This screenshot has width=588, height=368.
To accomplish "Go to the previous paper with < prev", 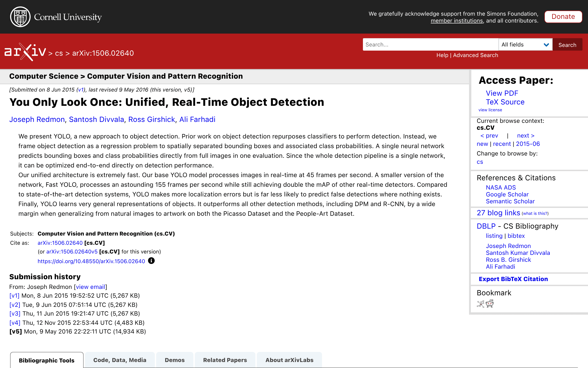I will [x=489, y=135].
